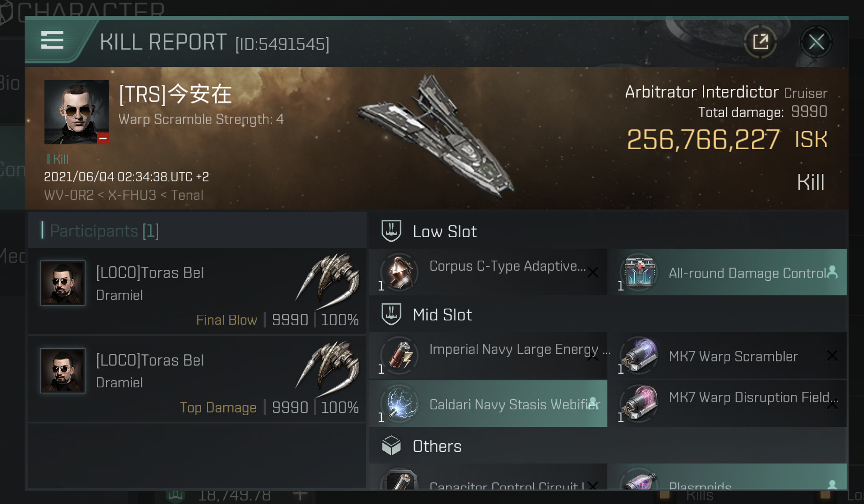The image size is (864, 504).
Task: Click the Caldari Navy Stasis Webifier icon
Action: pos(401,404)
